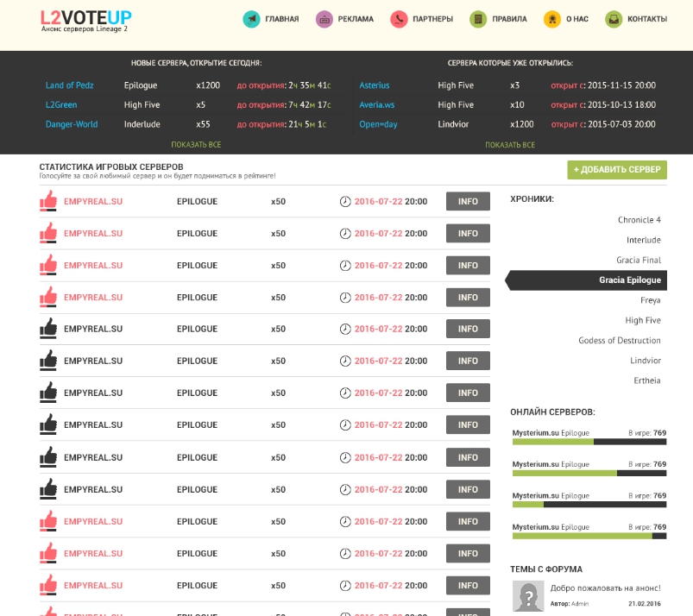Open INFO for the first Empyreal.su row
Image resolution: width=693 pixels, height=616 pixels.
point(468,202)
